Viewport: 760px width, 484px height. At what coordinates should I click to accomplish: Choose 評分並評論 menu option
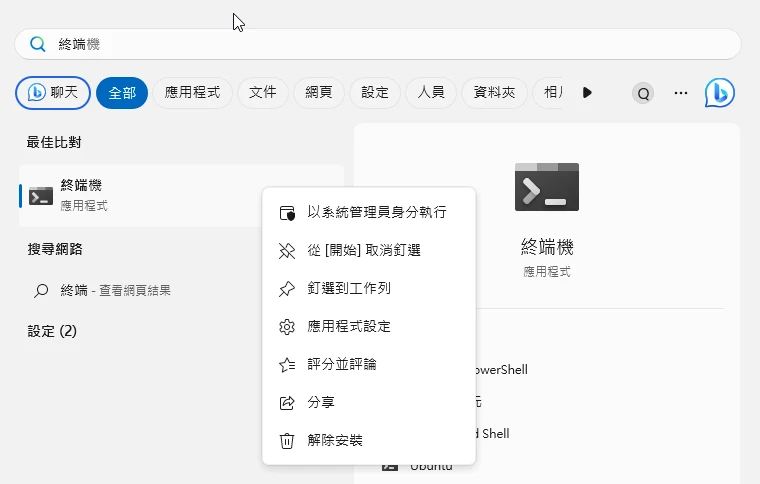pyautogui.click(x=342, y=364)
